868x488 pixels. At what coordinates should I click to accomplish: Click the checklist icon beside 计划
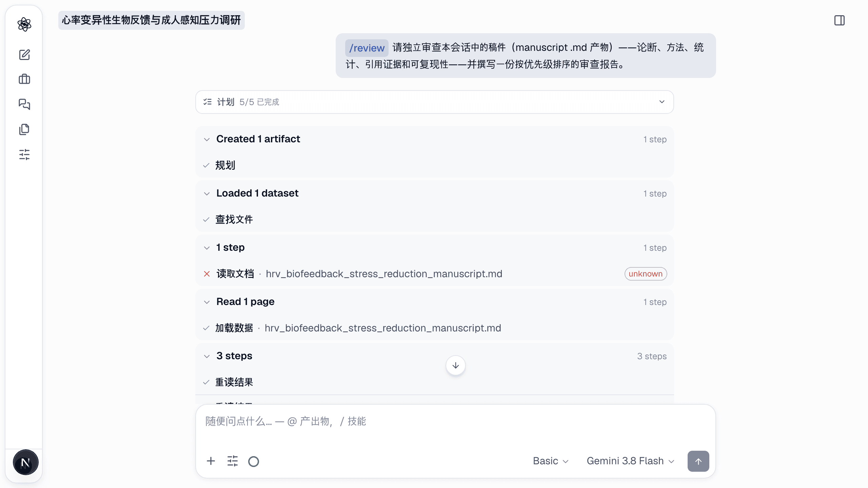coord(208,102)
